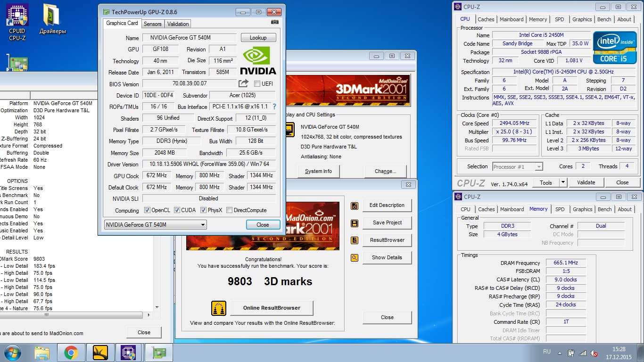Click the DRAM Frequency value 665.1 MHz
644x362 pixels.
(x=566, y=263)
